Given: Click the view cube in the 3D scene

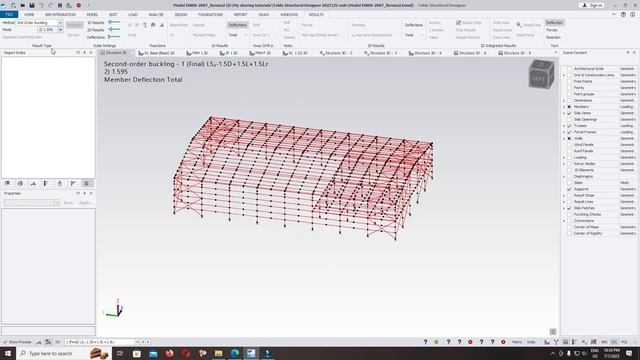Looking at the screenshot, I should pyautogui.click(x=541, y=74).
